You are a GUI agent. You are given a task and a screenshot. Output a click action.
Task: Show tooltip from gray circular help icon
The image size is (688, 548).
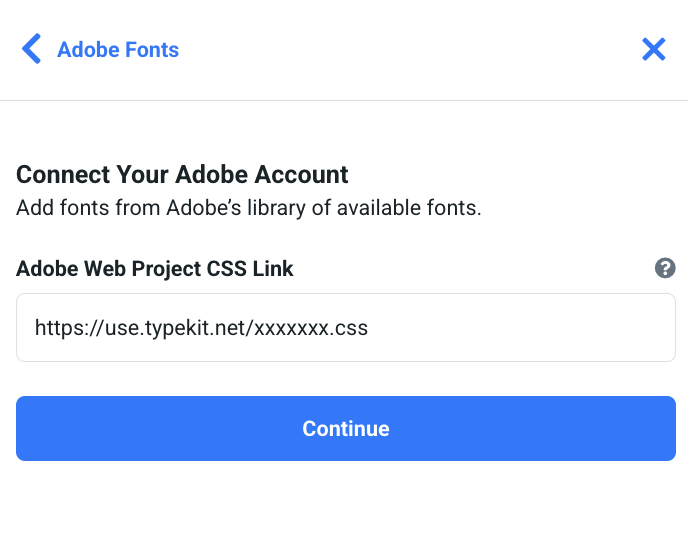click(x=665, y=268)
